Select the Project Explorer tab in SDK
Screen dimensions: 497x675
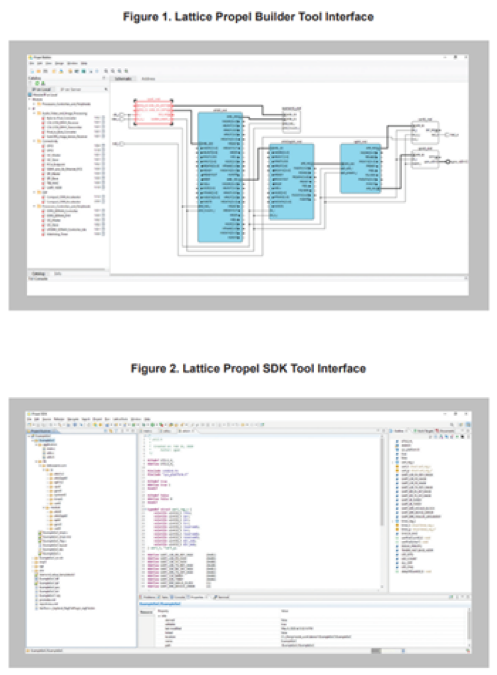point(40,431)
